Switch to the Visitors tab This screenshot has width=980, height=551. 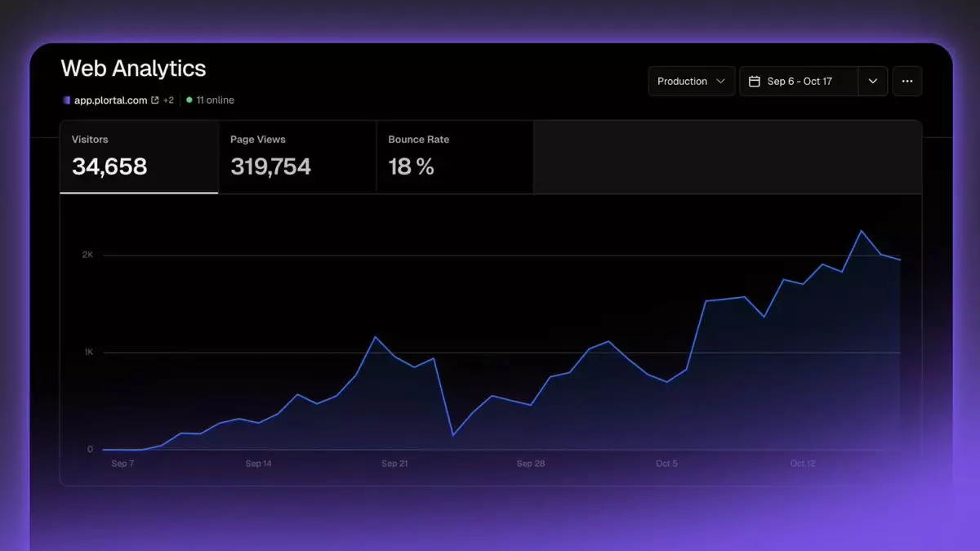[x=139, y=157]
